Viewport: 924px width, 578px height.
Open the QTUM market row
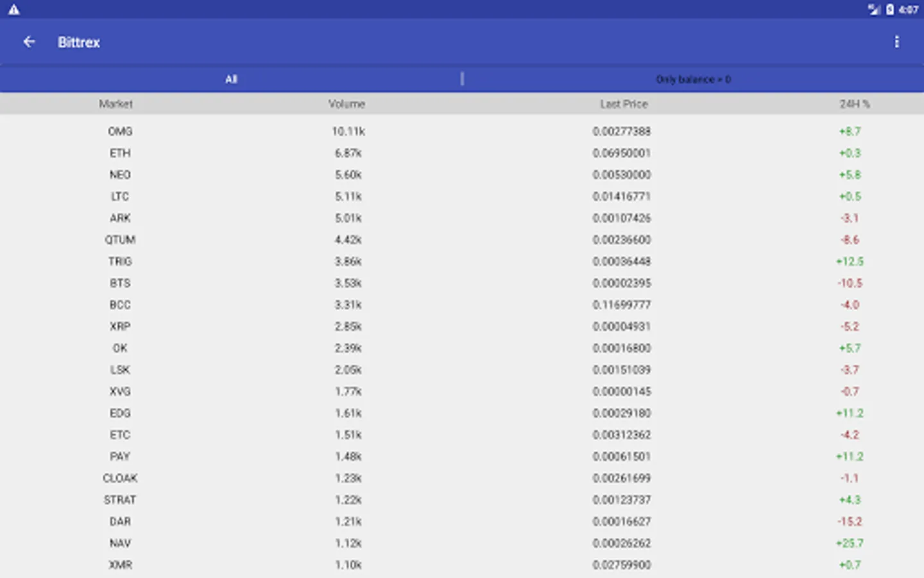click(x=462, y=240)
